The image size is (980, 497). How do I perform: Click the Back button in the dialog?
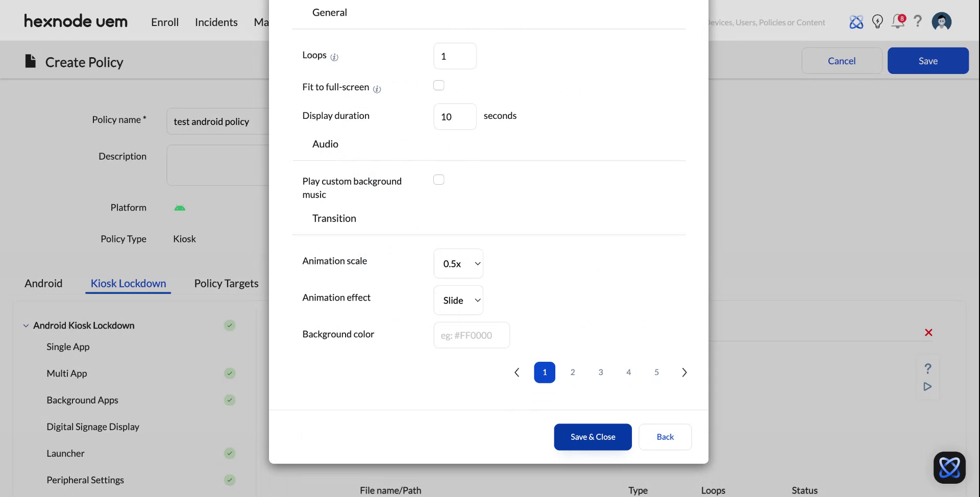click(x=665, y=437)
